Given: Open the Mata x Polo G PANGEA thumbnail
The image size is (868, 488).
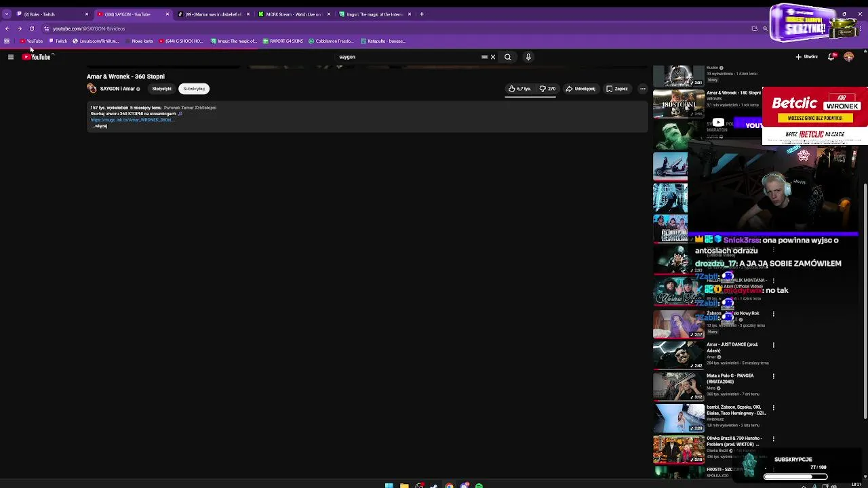Looking at the screenshot, I should (x=678, y=386).
